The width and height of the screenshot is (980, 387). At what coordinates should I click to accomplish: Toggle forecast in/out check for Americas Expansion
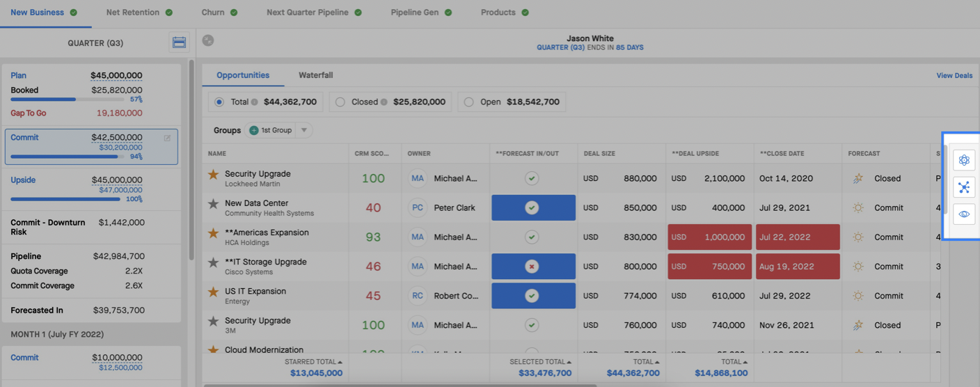(x=532, y=237)
